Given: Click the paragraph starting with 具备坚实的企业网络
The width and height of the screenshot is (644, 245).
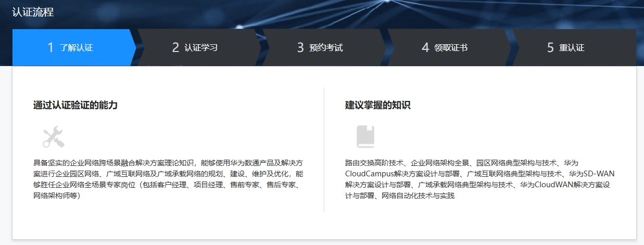Looking at the screenshot, I should [x=168, y=179].
